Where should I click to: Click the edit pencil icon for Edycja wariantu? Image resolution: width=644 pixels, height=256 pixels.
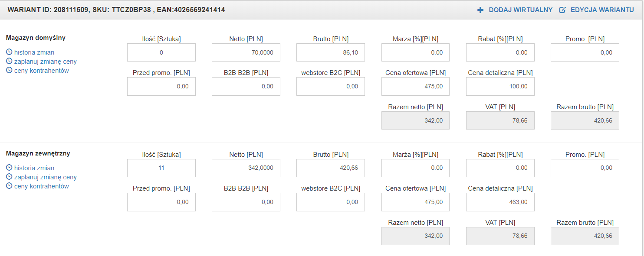point(562,10)
